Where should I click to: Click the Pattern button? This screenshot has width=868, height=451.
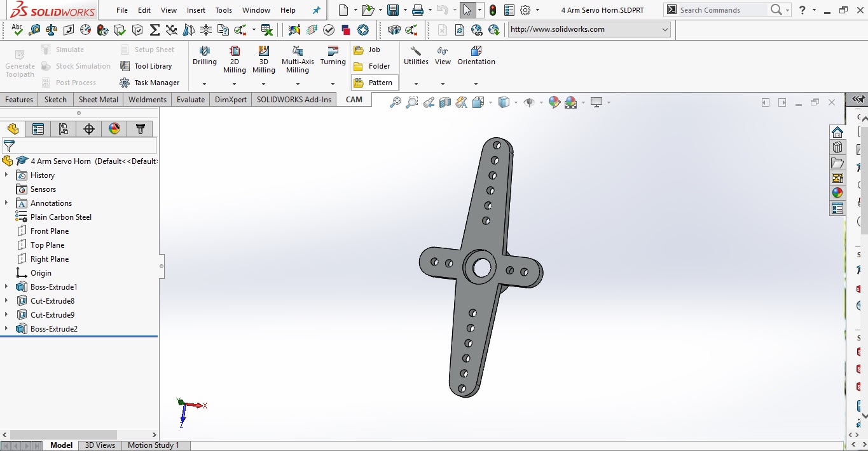point(374,83)
